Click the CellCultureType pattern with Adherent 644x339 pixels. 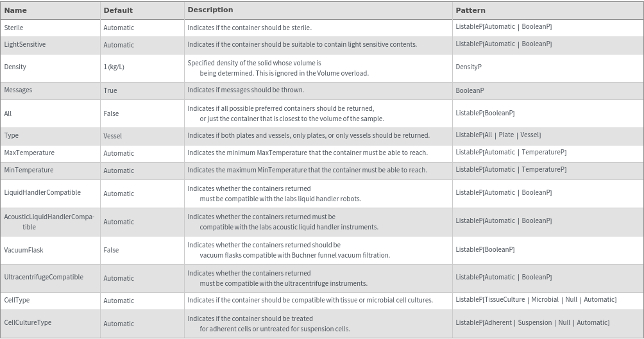[532, 323]
